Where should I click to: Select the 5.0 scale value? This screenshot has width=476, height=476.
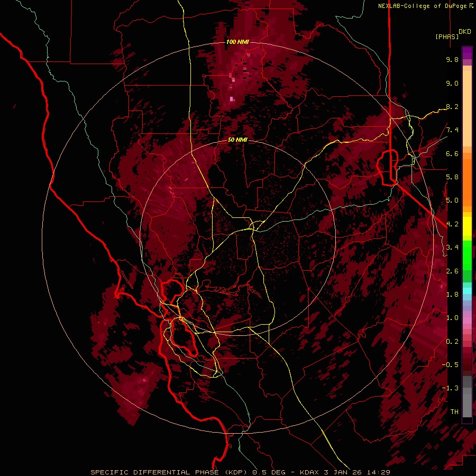(x=452, y=200)
